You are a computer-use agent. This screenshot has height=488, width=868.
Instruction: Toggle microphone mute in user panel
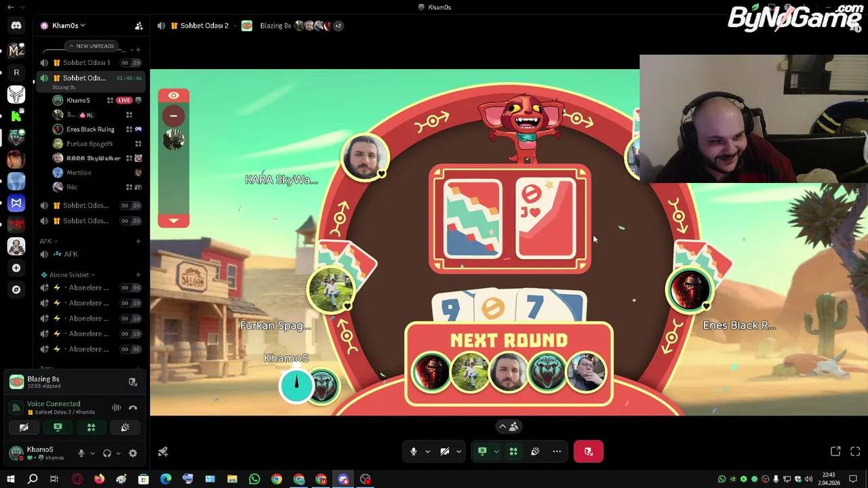pos(81,453)
